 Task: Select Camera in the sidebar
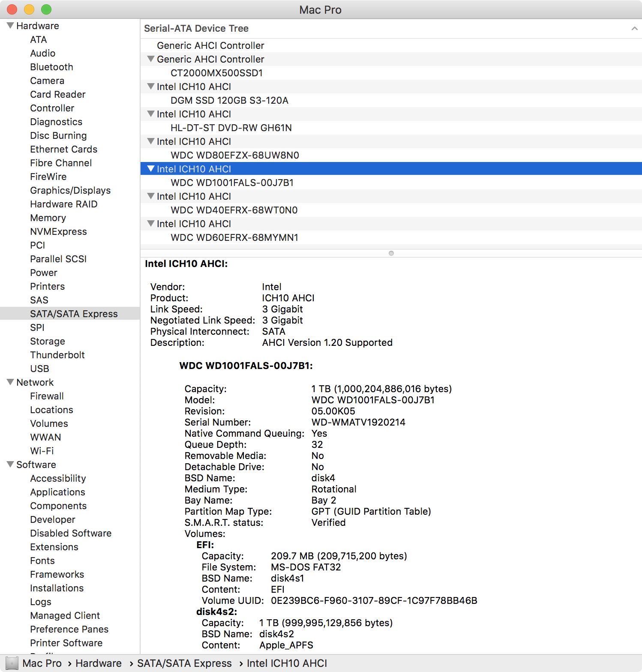(47, 81)
